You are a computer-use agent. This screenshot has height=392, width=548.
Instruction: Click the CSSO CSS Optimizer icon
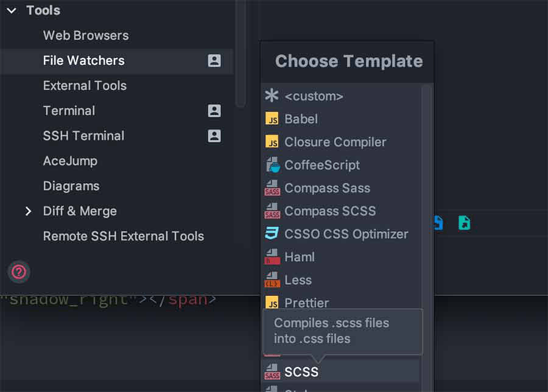(x=272, y=234)
